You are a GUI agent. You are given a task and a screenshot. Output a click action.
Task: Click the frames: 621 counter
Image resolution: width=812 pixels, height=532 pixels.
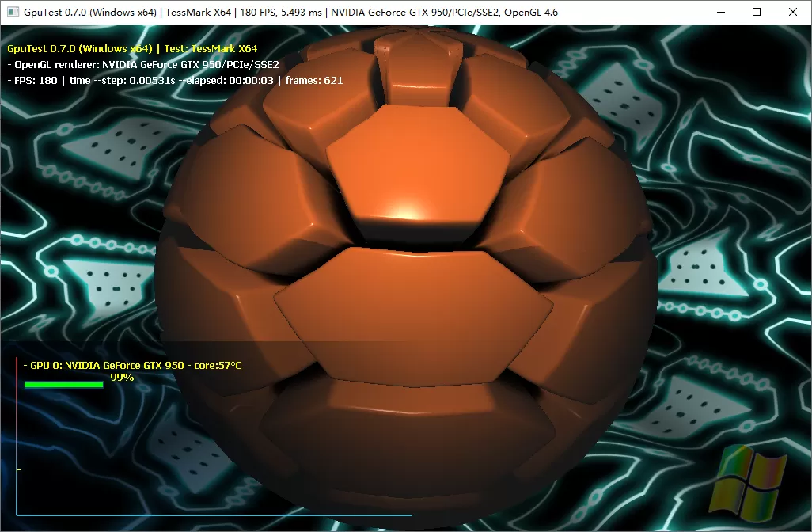pyautogui.click(x=313, y=80)
